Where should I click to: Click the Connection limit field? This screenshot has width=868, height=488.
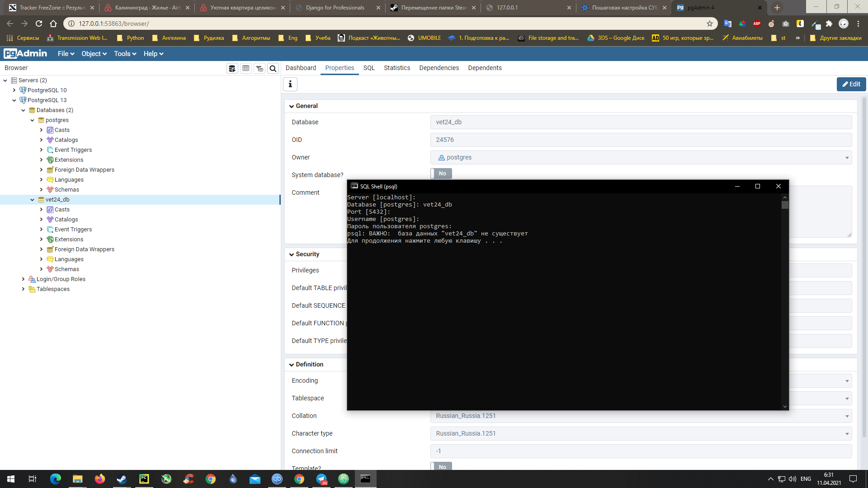point(641,451)
